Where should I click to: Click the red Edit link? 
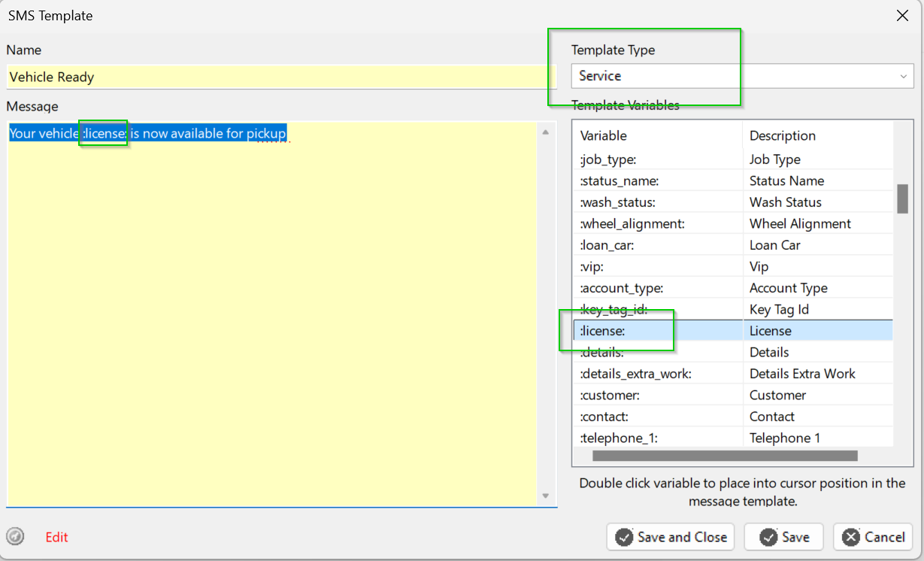point(56,537)
